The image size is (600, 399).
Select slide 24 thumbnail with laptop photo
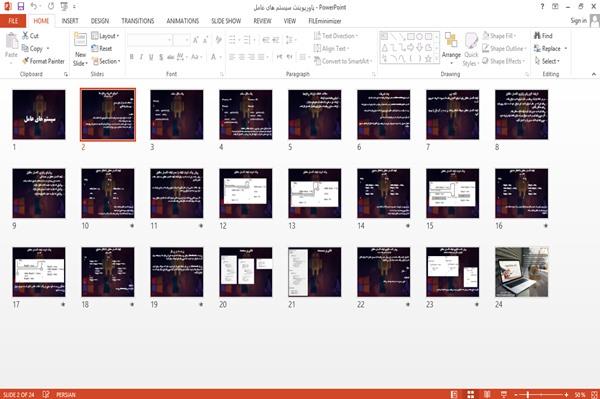pyautogui.click(x=521, y=272)
